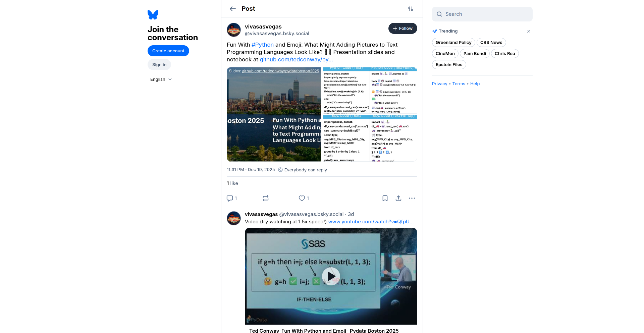The height and width of the screenshot is (333, 644).
Task: Focus the Search input field
Action: 482,14
